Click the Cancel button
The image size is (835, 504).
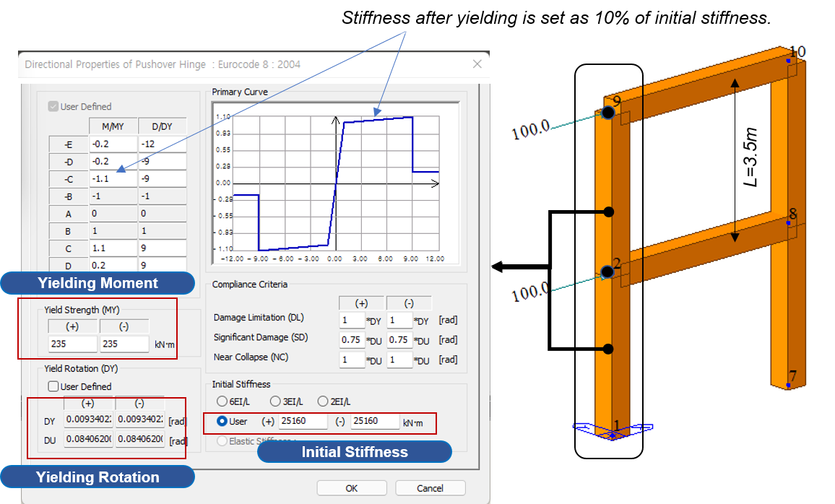[430, 487]
